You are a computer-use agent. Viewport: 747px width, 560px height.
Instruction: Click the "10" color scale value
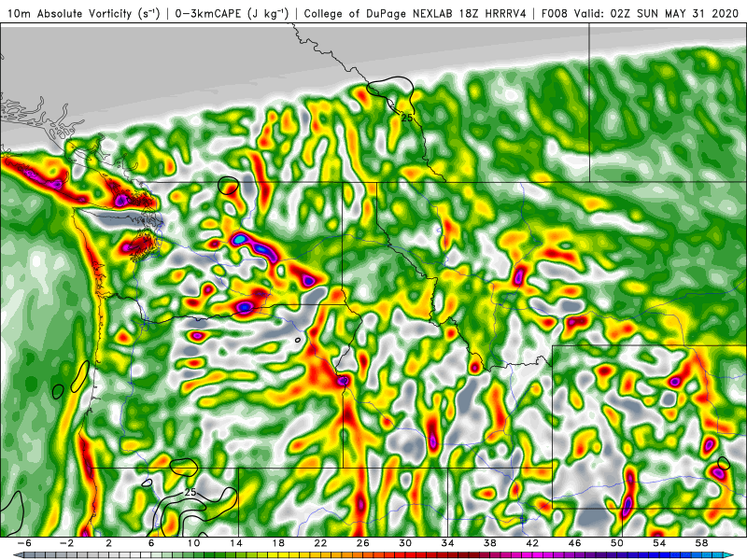pyautogui.click(x=193, y=543)
